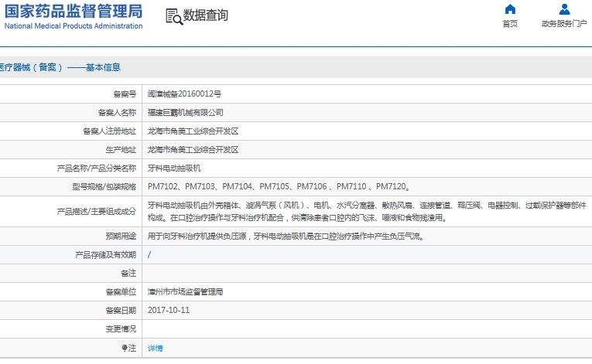Click the 备注 row label

coord(128,274)
